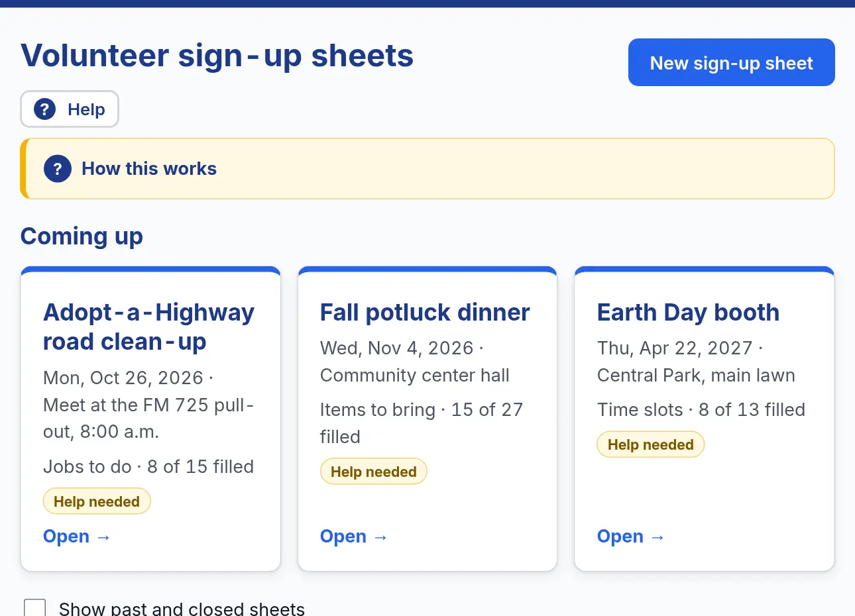This screenshot has height=616, width=855.
Task: Click the 'Mon, Oct 26, 2026' date text
Action: (x=123, y=378)
